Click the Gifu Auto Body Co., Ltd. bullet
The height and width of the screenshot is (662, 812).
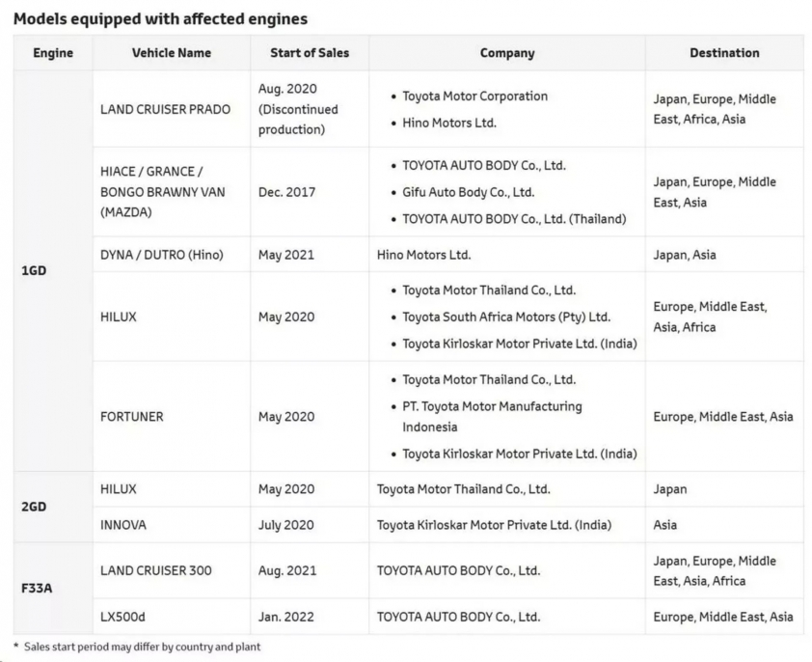(x=468, y=192)
